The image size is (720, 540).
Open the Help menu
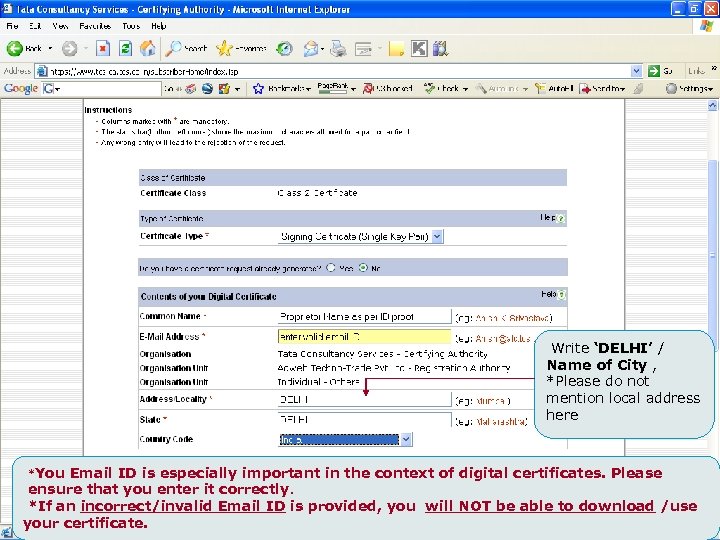point(158,26)
